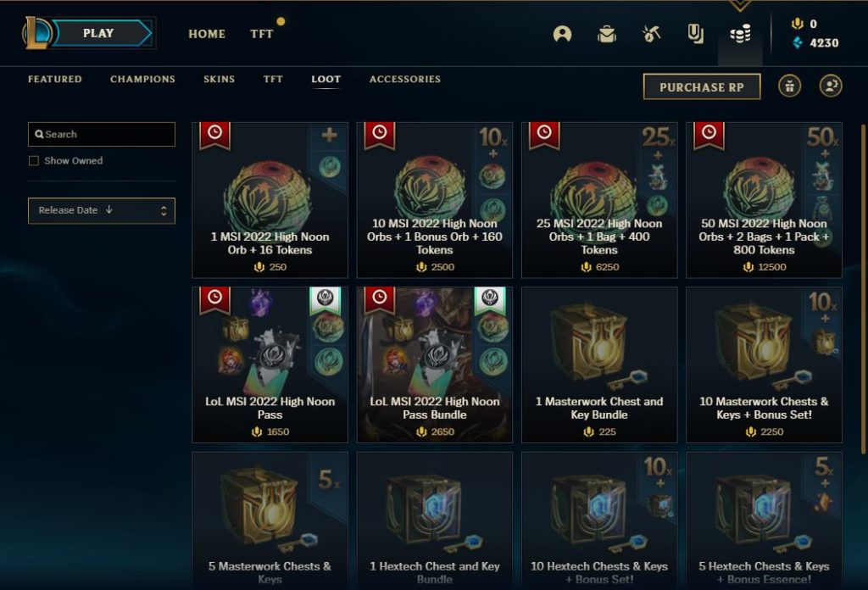This screenshot has height=590, width=868.
Task: Open the Champions store tab
Action: [x=142, y=79]
